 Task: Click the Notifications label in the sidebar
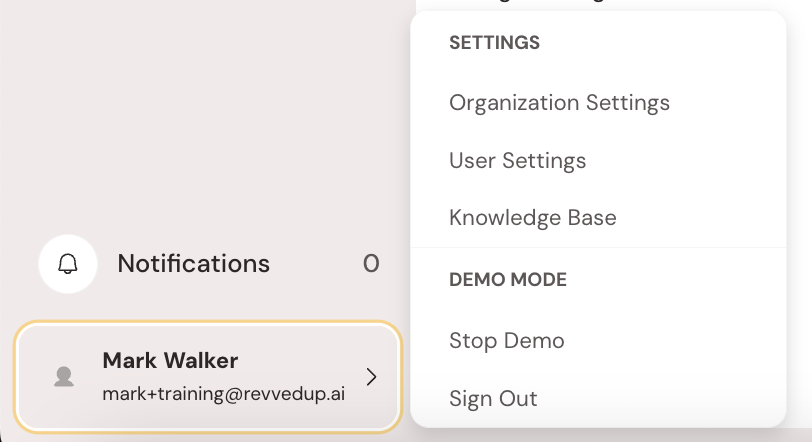tap(193, 264)
